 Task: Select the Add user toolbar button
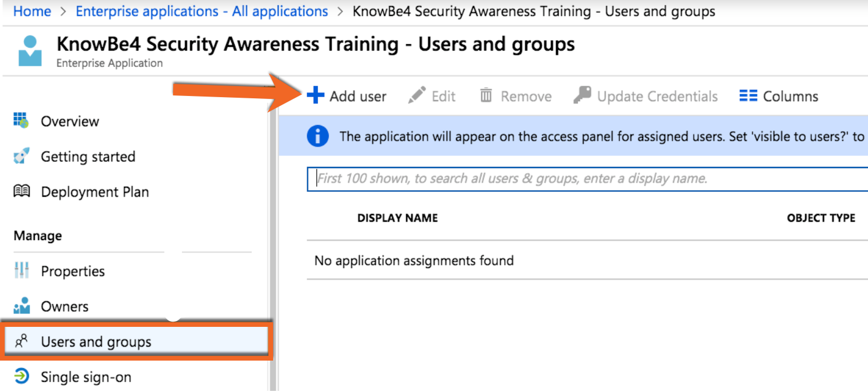pos(347,95)
